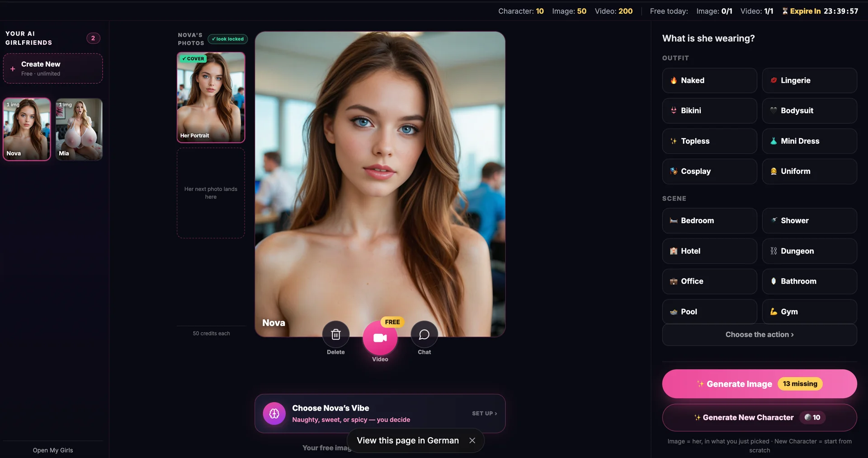
Task: Select the Nova character thumbnail
Action: [x=27, y=129]
